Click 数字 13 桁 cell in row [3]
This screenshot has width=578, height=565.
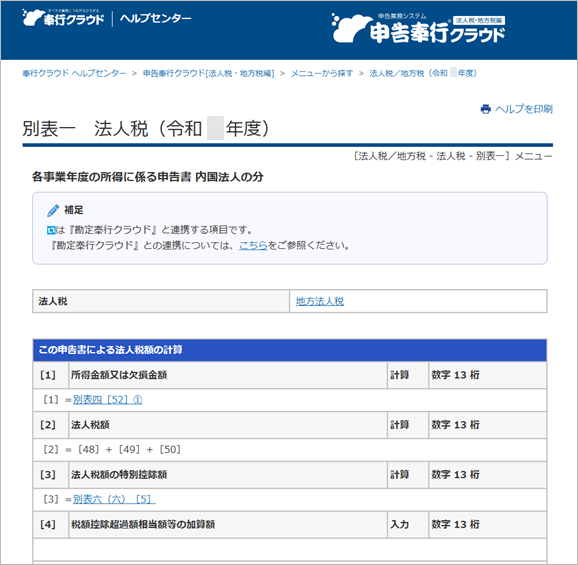click(487, 474)
